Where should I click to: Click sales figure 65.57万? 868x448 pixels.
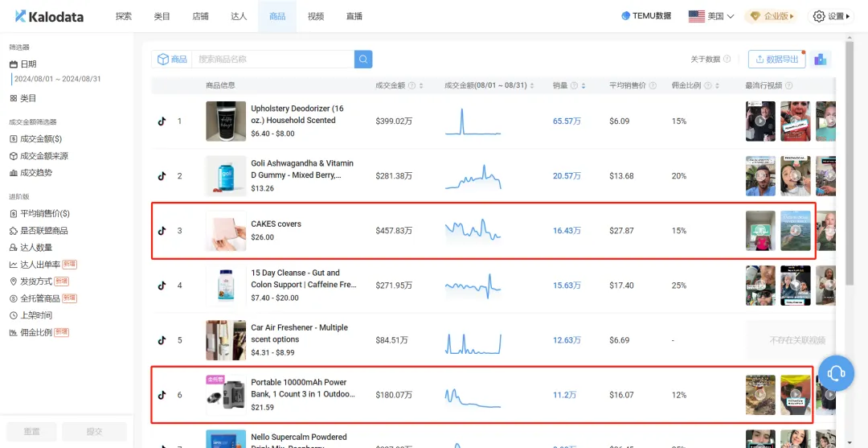pos(567,121)
